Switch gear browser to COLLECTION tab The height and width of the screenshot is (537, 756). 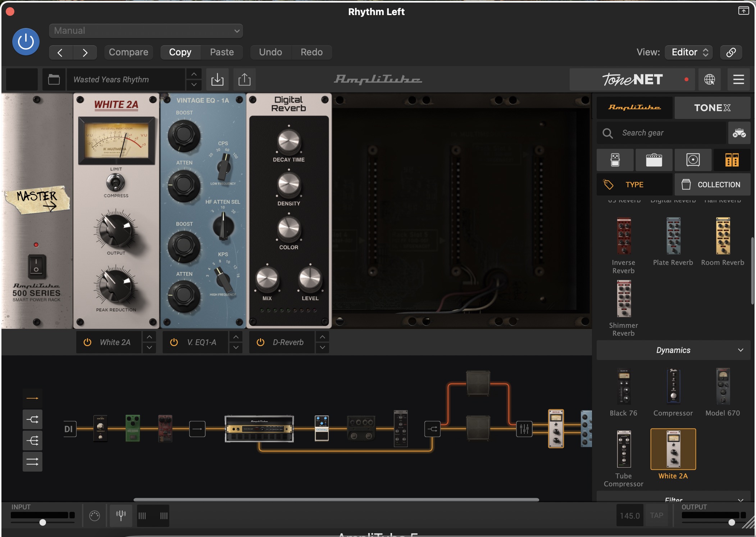[712, 185]
